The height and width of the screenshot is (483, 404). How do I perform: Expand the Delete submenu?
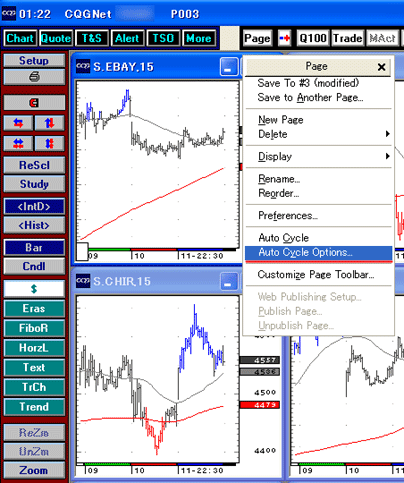[x=318, y=134]
